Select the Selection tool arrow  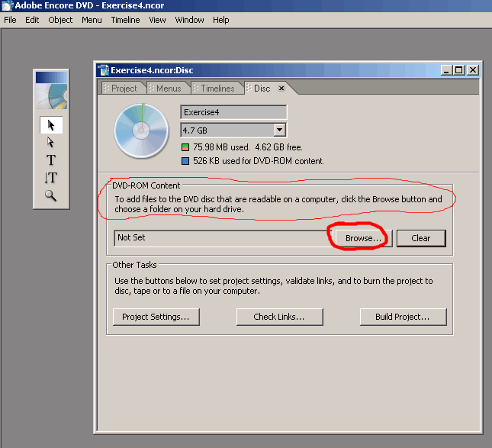click(51, 125)
